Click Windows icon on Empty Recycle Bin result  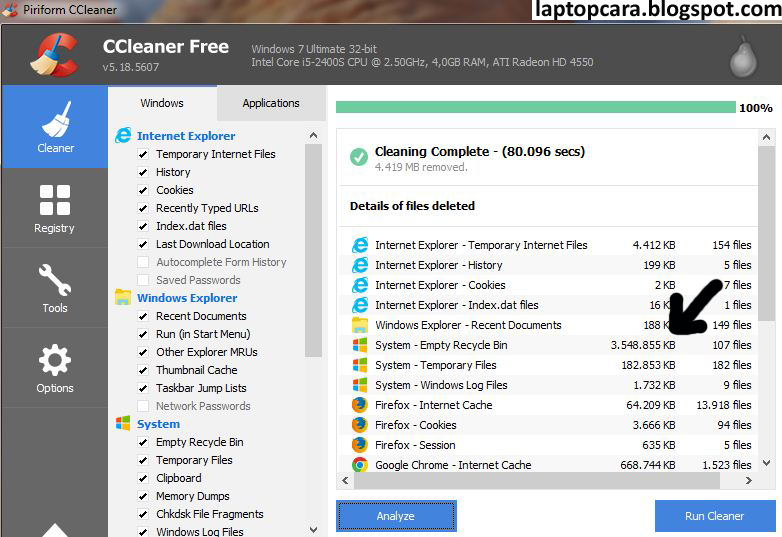pos(360,345)
